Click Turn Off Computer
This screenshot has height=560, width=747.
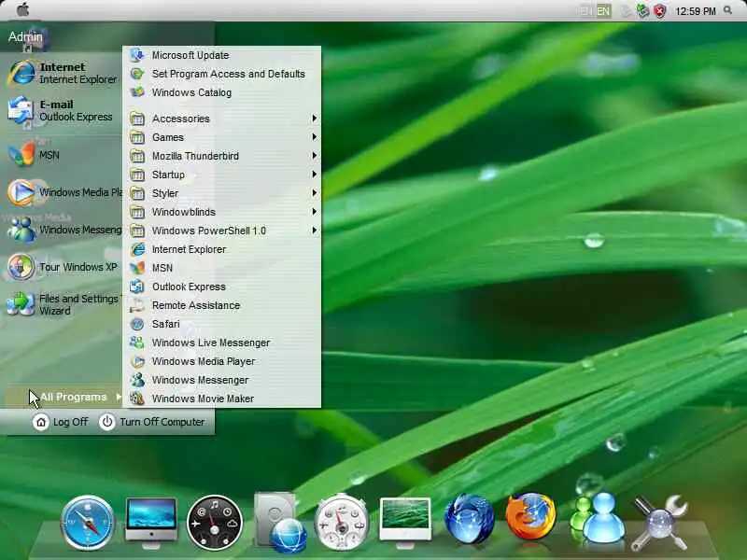[153, 422]
